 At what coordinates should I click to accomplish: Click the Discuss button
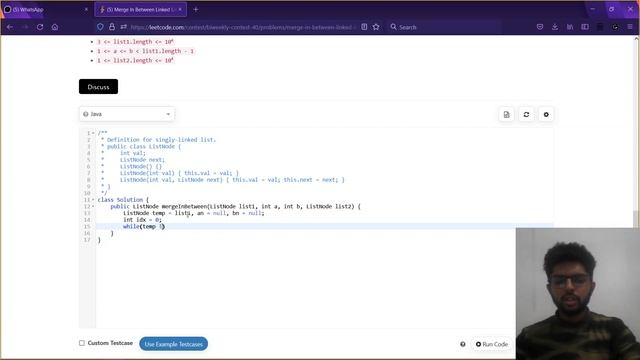[98, 87]
